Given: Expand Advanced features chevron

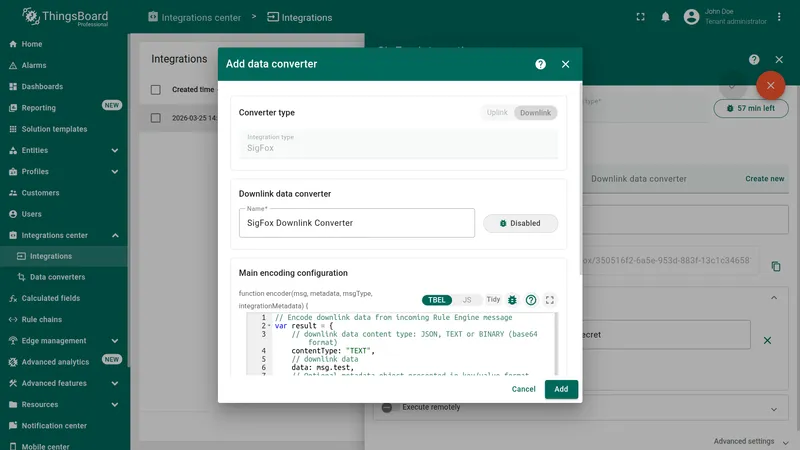Looking at the screenshot, I should 115,384.
